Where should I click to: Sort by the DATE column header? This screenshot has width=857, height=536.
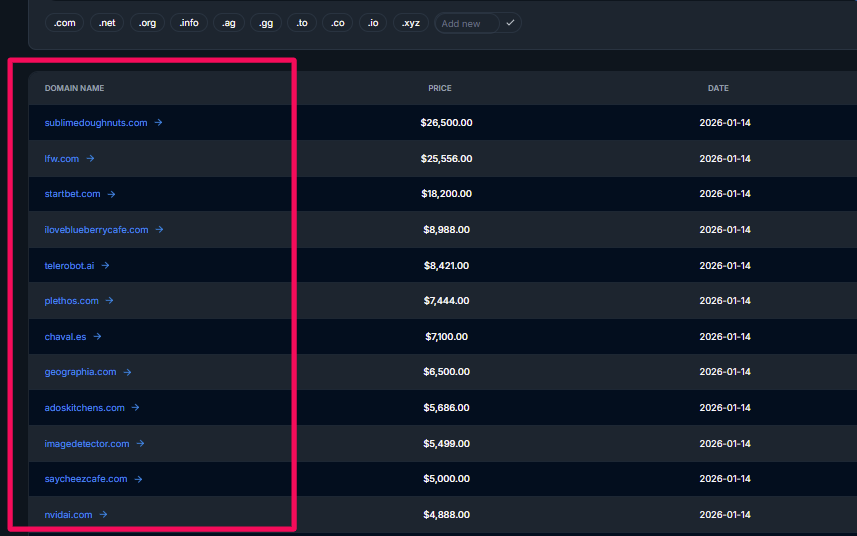pos(718,88)
